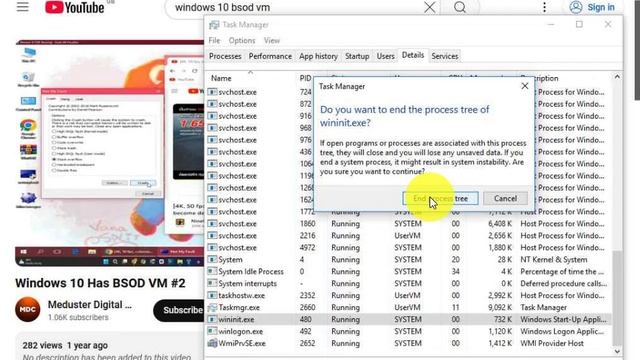Click the wininit.exe process icon

tap(212, 319)
